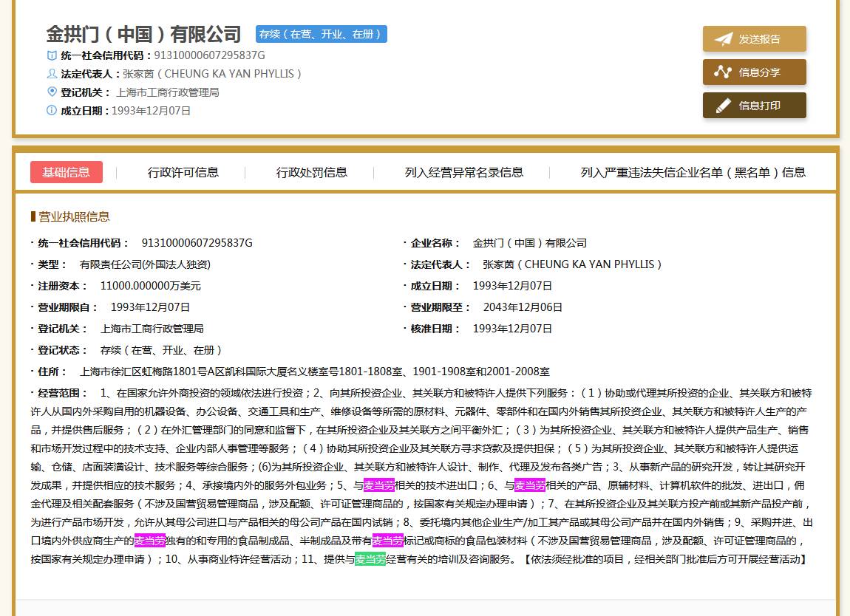This screenshot has height=616, width=850.
Task: Click the location pin icon beside 登记机关
Action: tap(51, 92)
